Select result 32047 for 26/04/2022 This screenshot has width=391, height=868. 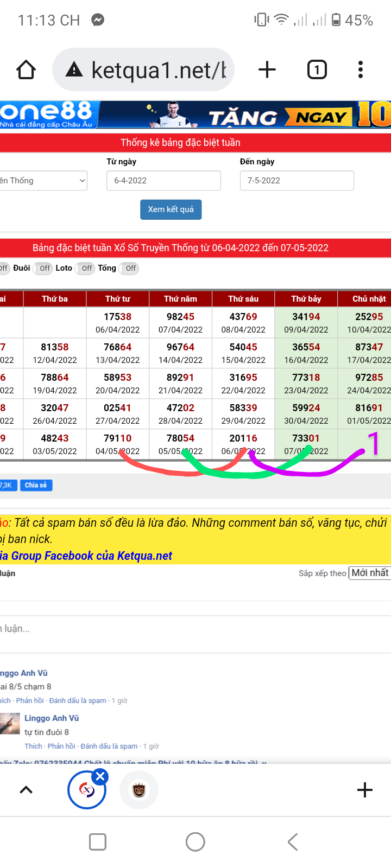coord(55,408)
